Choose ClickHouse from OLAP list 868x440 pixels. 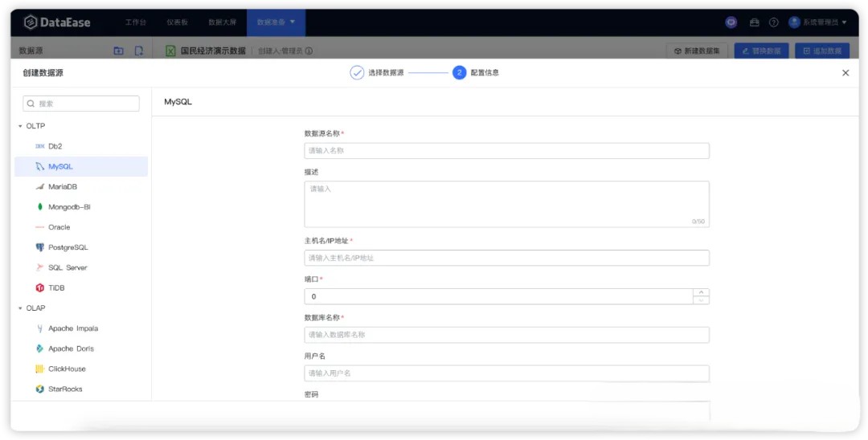pos(66,369)
